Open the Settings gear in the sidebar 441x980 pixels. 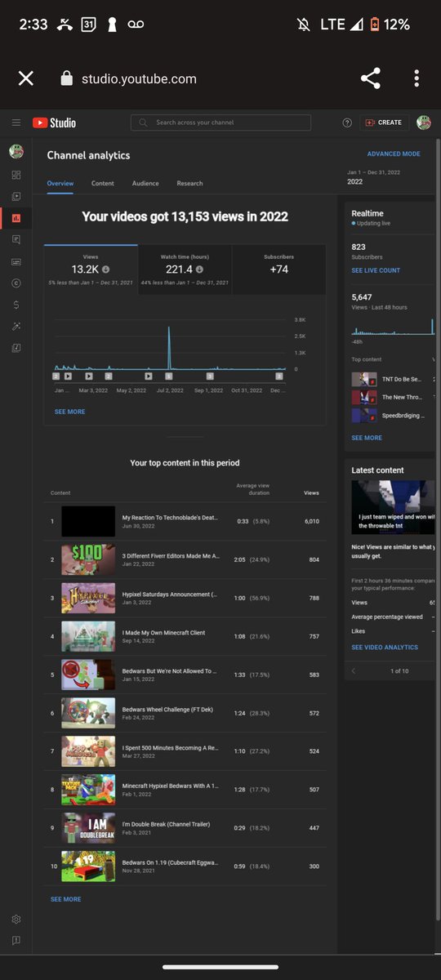coord(16,919)
